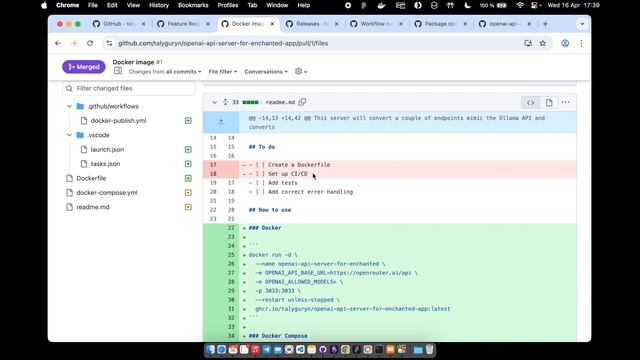The width and height of the screenshot is (640, 360).
Task: Click the address bar URL
Action: (223, 43)
